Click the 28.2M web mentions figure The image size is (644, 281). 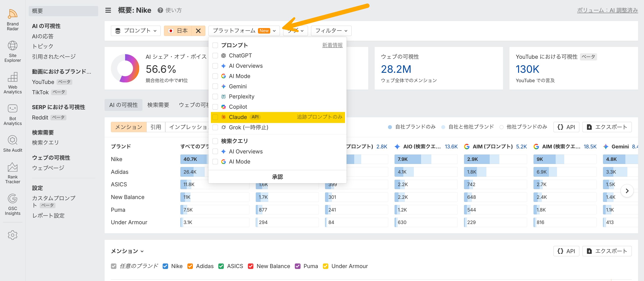click(x=396, y=69)
